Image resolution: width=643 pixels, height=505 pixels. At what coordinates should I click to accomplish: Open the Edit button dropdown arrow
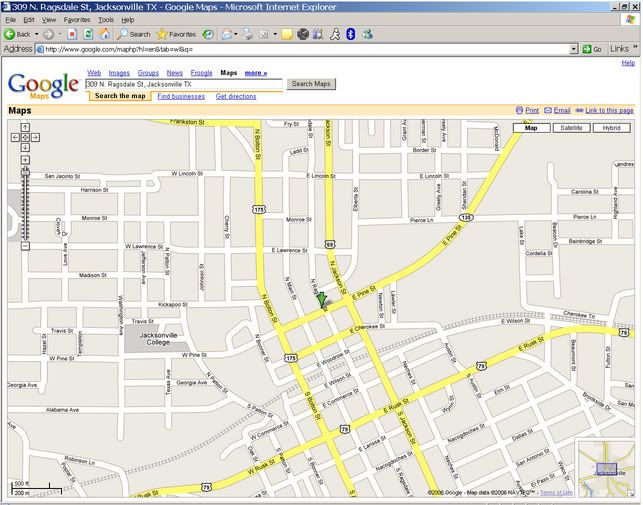point(275,34)
